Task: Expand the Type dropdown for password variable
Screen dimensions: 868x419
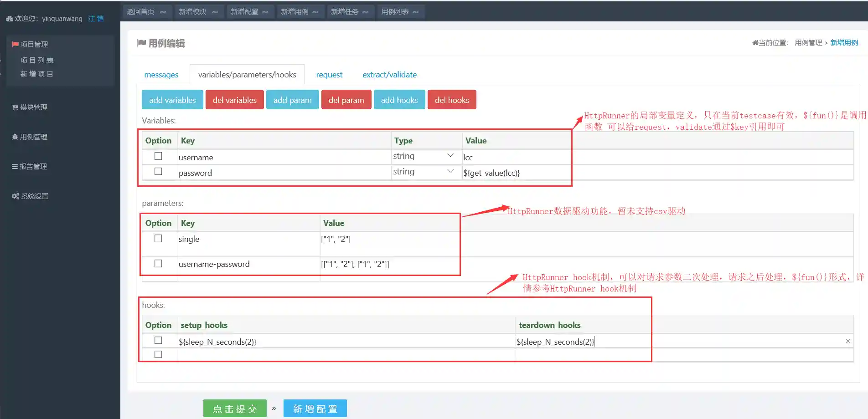Action: coord(424,172)
